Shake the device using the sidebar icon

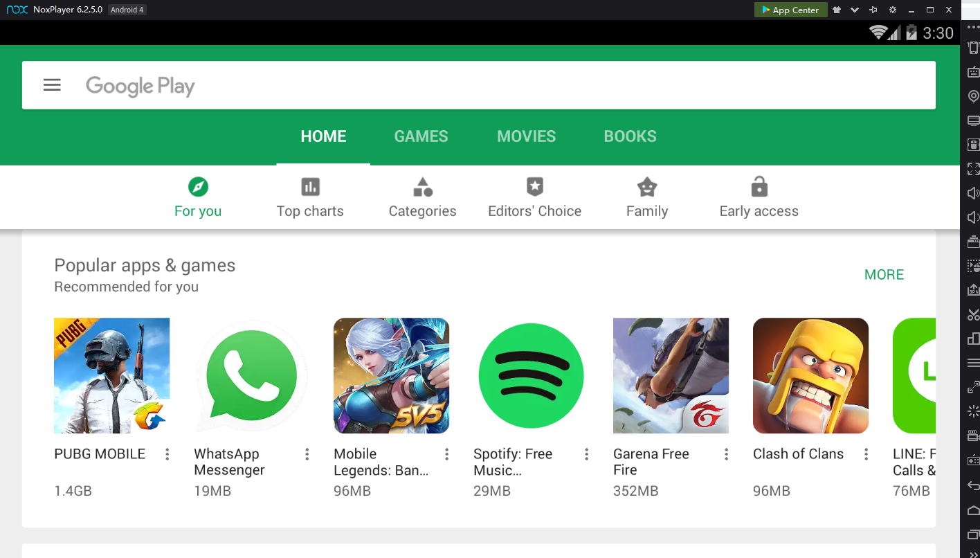(971, 47)
